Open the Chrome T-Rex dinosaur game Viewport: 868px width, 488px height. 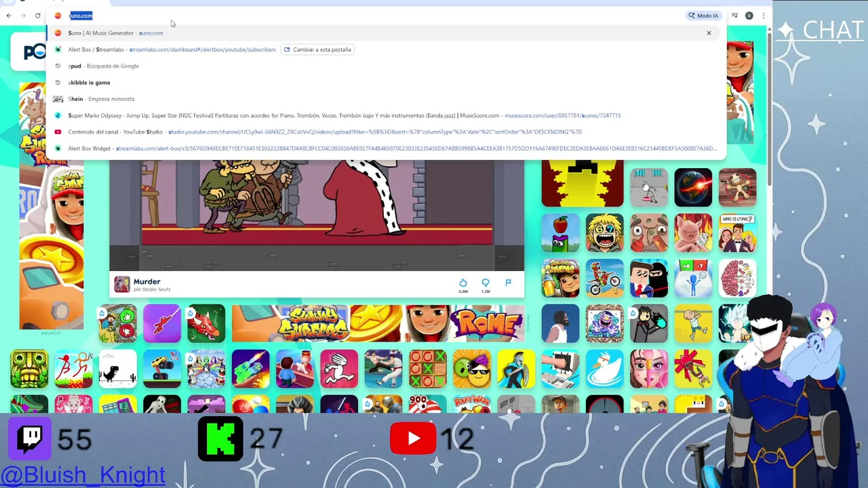(117, 369)
